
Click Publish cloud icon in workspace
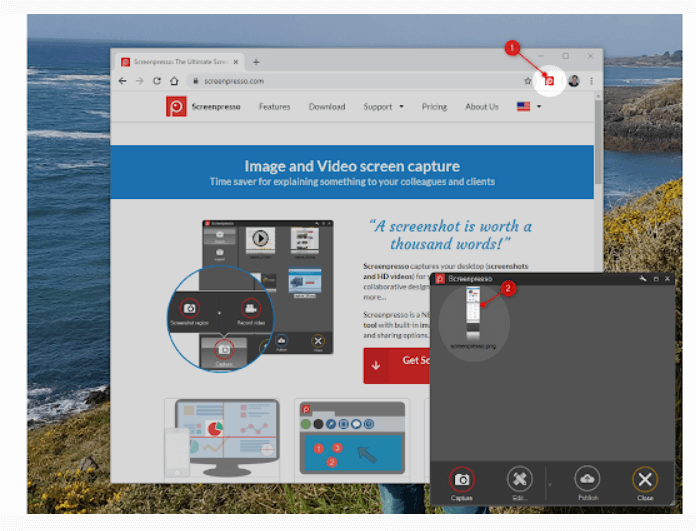tap(587, 483)
